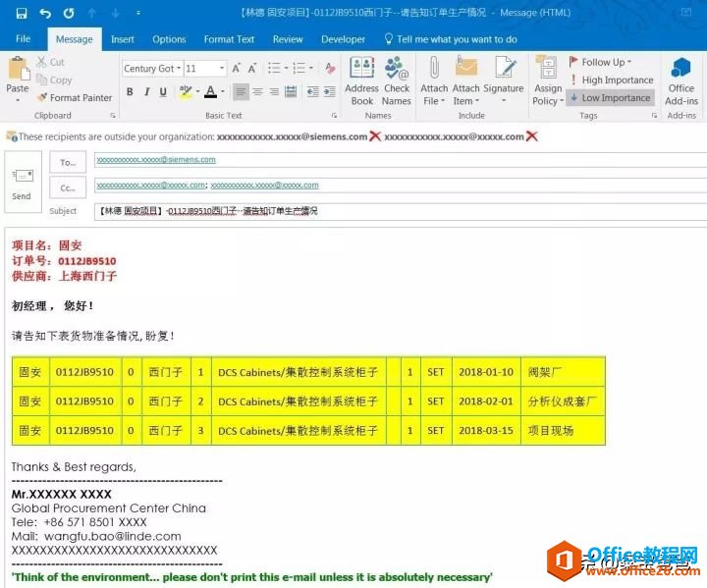This screenshot has width=707, height=588.
Task: Toggle underline formatting
Action: (x=163, y=92)
